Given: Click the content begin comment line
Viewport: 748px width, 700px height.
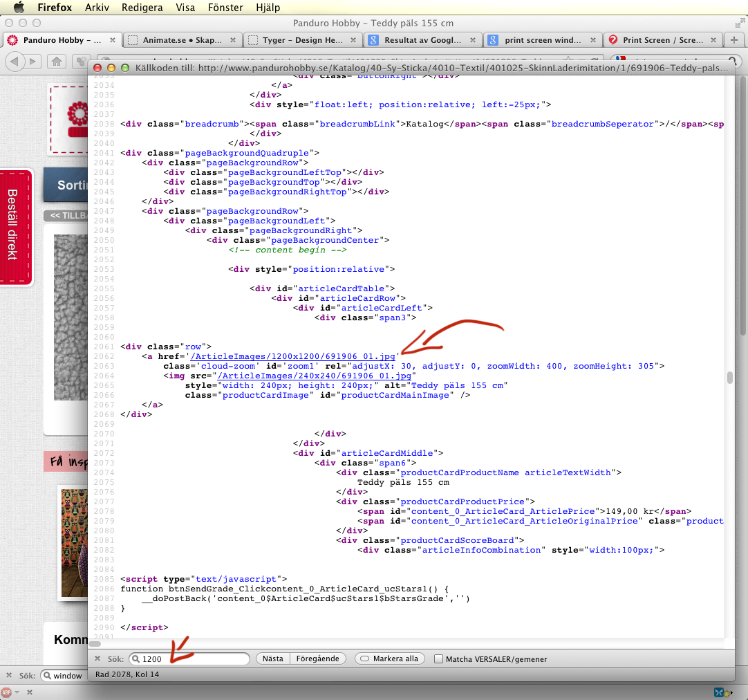Looking at the screenshot, I should (288, 250).
